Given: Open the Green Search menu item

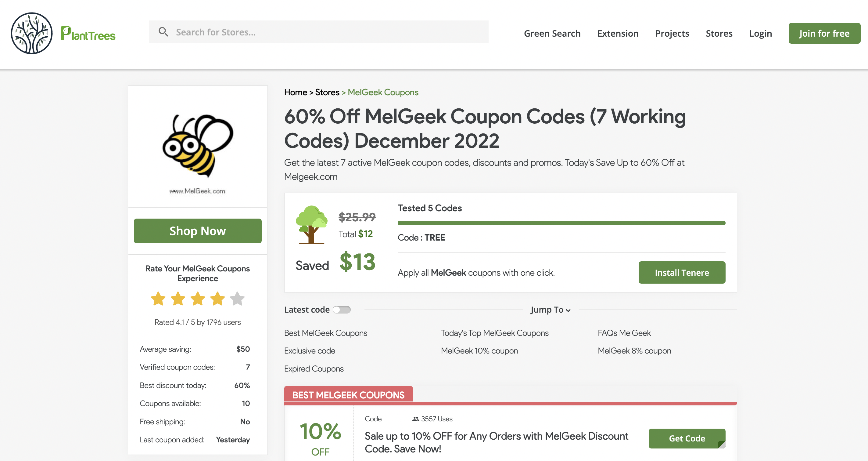Looking at the screenshot, I should click(x=552, y=33).
